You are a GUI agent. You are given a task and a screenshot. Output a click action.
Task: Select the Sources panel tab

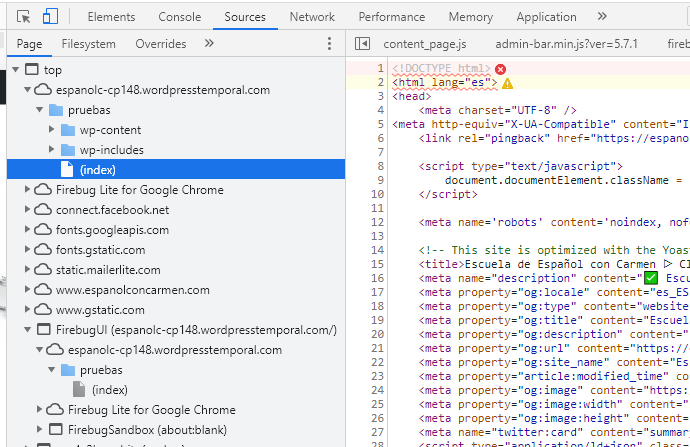(x=245, y=17)
